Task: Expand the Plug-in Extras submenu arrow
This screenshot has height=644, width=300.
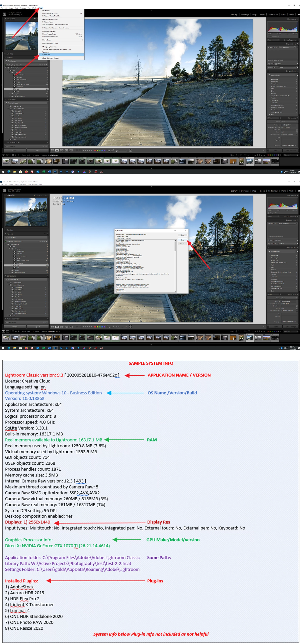Action: (x=83, y=40)
